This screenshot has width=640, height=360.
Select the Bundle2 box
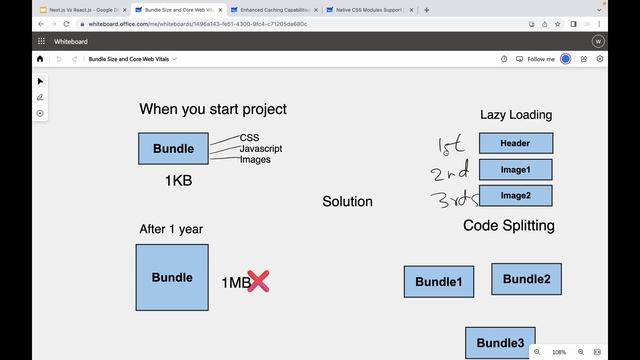[527, 279]
